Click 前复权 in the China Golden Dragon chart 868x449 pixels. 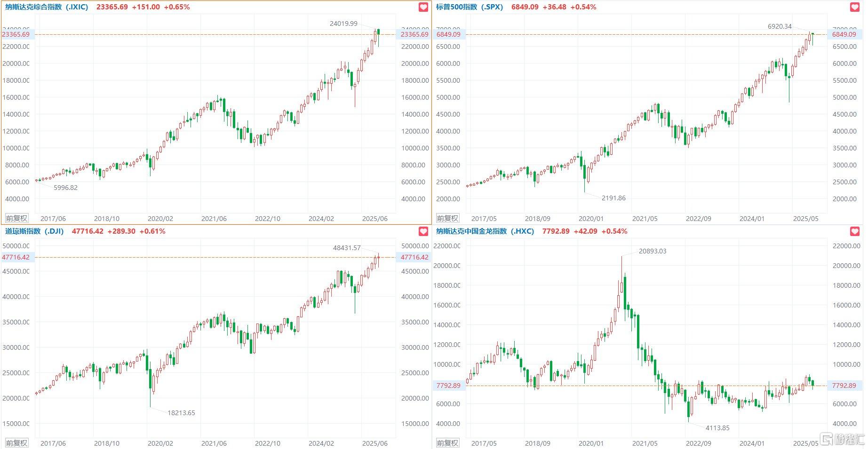pos(447,443)
